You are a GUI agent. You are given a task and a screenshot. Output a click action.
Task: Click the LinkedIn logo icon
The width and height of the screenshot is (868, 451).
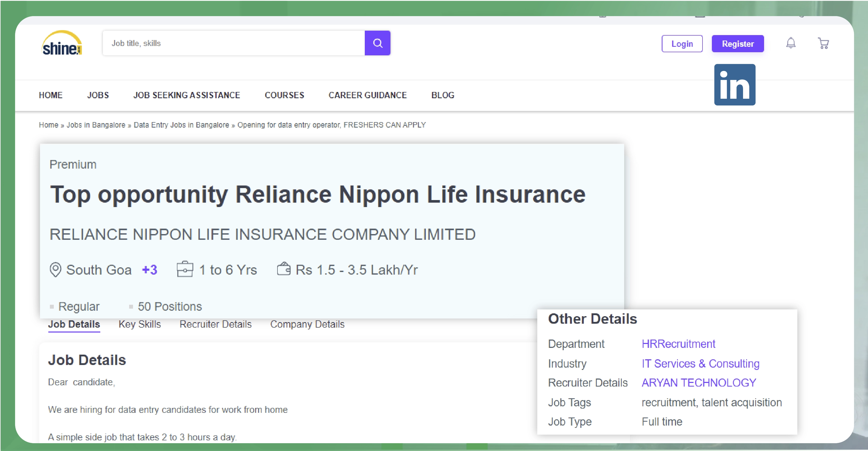734,84
